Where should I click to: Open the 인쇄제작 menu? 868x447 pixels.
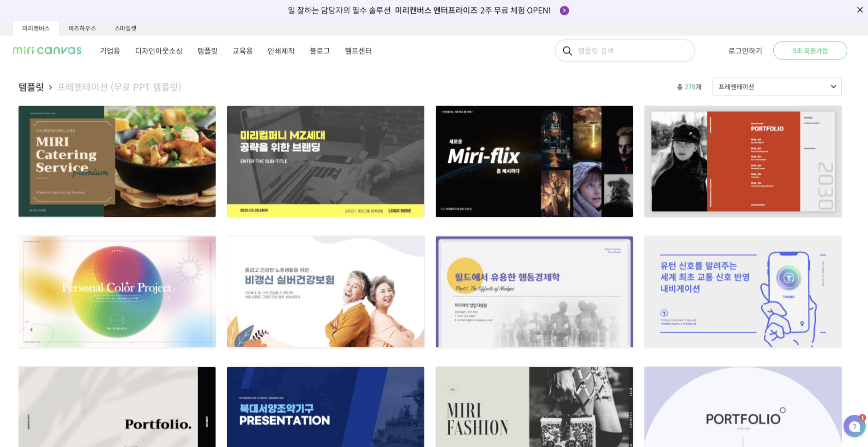point(281,51)
